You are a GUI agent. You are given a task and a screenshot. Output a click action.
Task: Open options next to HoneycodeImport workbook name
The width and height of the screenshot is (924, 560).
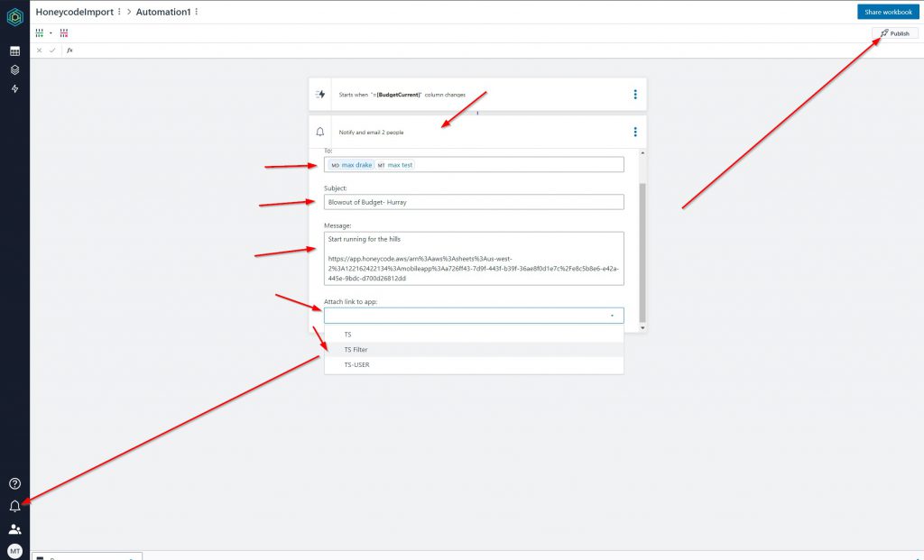119,12
